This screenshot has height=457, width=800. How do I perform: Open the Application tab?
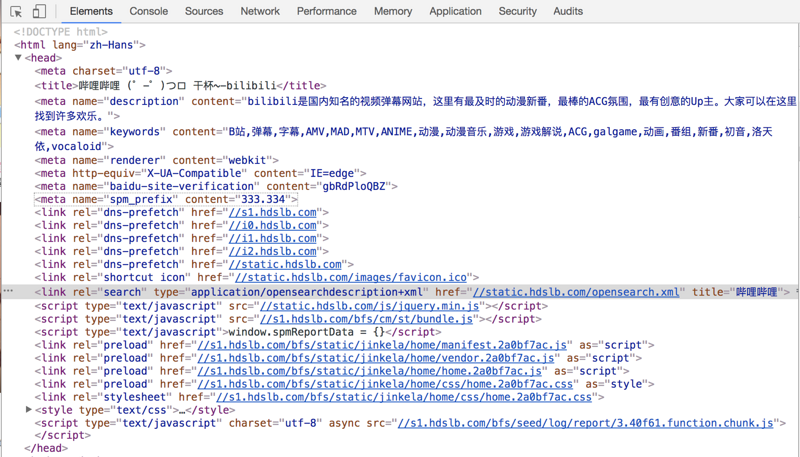coord(455,11)
